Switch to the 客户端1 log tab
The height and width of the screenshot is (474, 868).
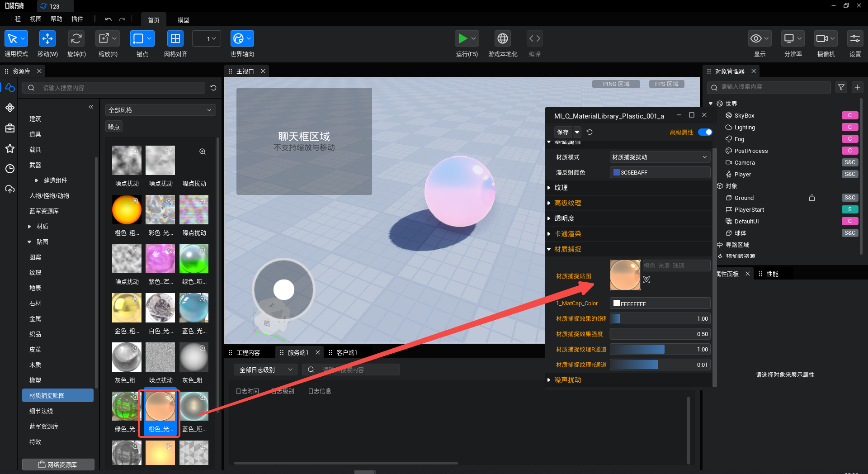(x=347, y=352)
